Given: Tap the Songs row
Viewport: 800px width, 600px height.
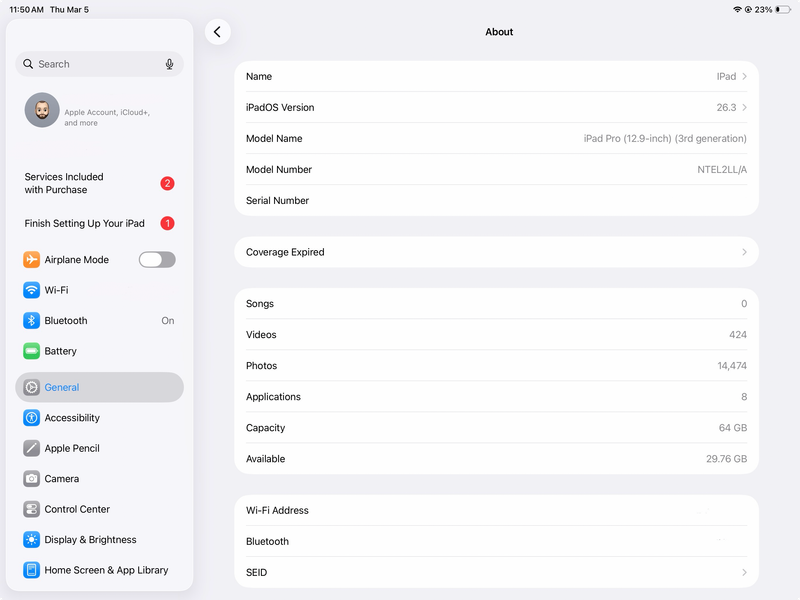Looking at the screenshot, I should 496,304.
